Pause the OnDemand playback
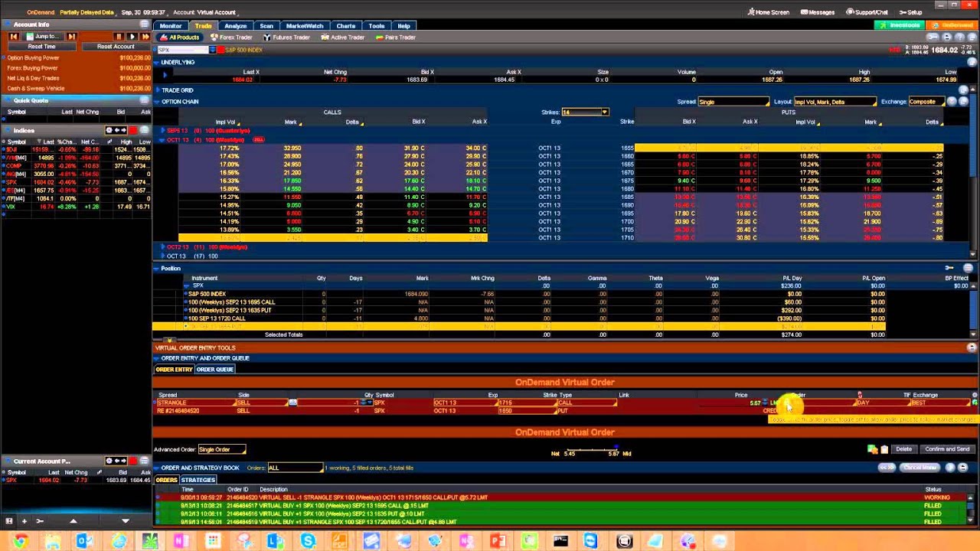The width and height of the screenshot is (980, 551). pos(119,37)
